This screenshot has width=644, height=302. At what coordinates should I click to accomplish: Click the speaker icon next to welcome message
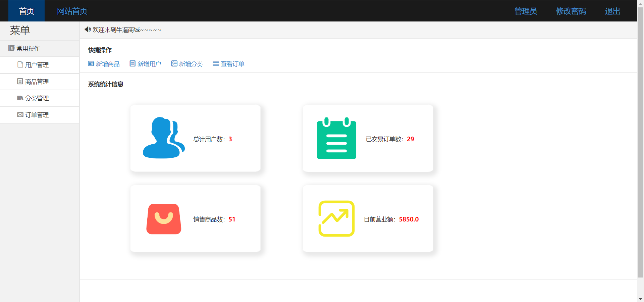88,30
